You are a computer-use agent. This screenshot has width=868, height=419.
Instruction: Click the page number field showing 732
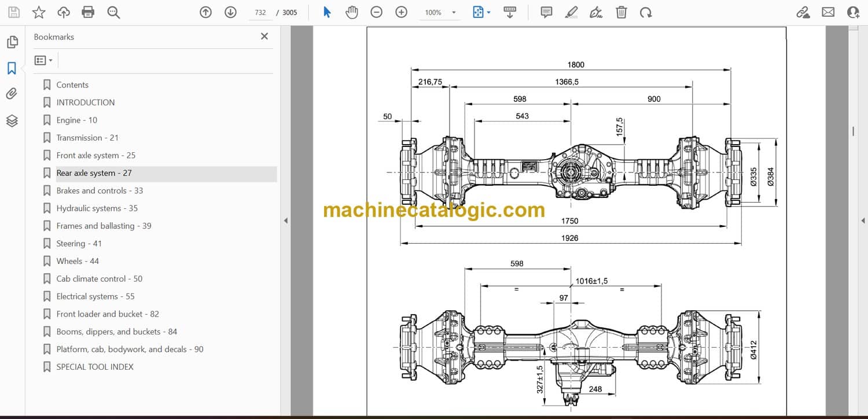(x=260, y=12)
